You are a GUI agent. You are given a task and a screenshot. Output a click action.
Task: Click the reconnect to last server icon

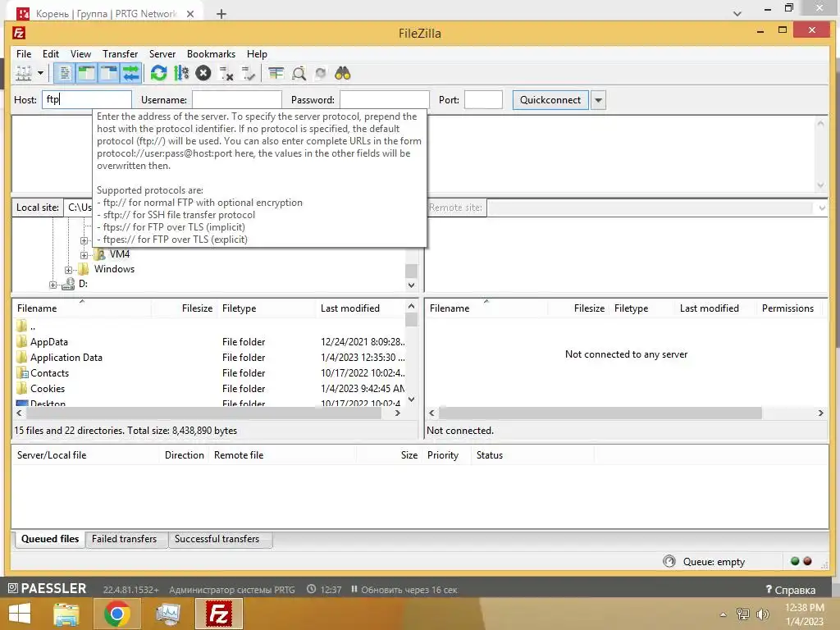tap(248, 73)
